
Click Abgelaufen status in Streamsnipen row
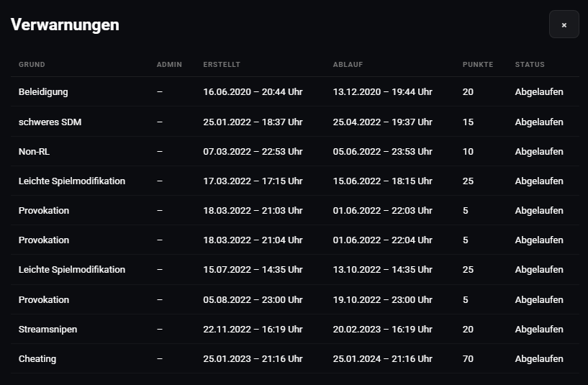539,329
